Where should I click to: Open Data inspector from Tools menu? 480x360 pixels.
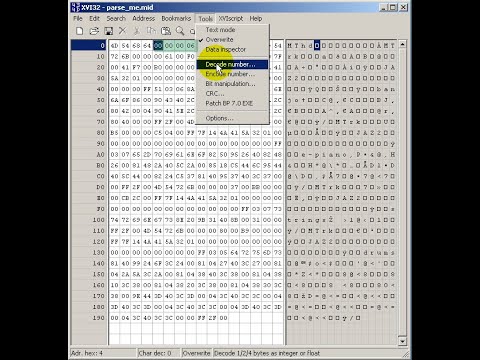pyautogui.click(x=232, y=49)
